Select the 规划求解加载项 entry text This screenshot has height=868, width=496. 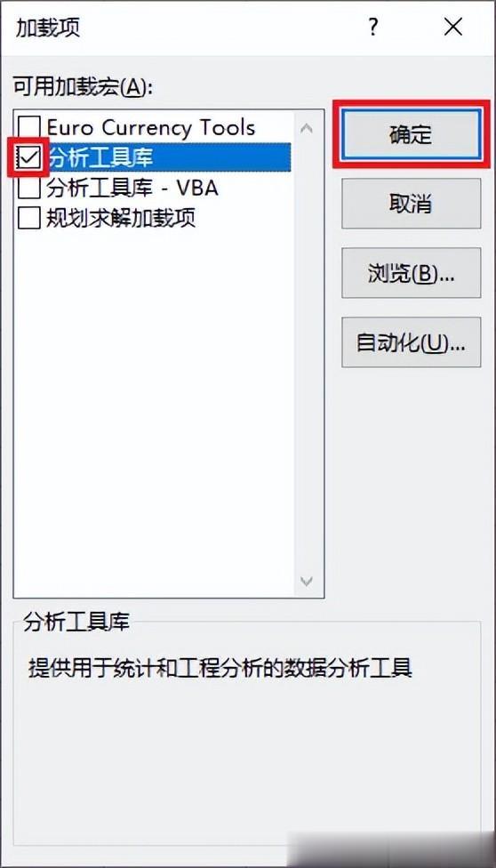point(121,218)
